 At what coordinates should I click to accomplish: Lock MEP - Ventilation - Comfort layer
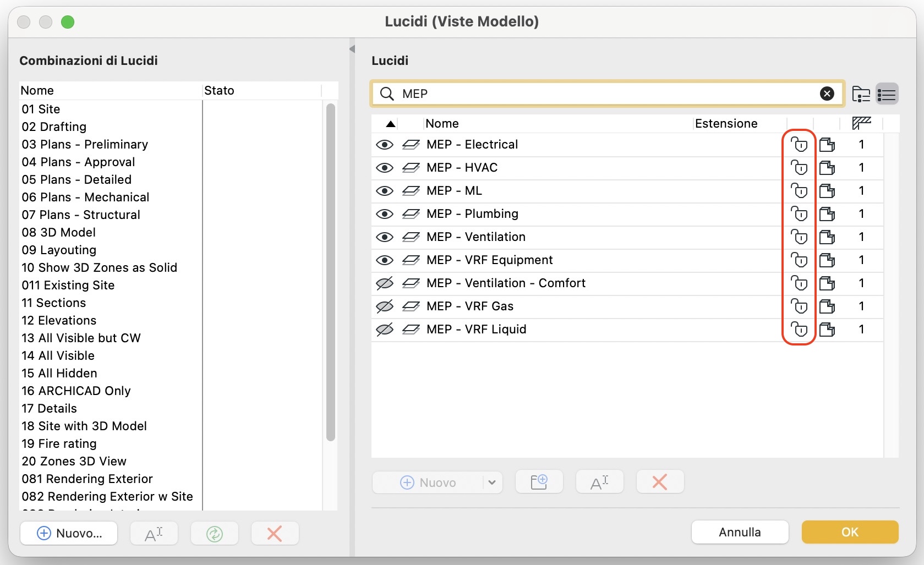tap(799, 283)
